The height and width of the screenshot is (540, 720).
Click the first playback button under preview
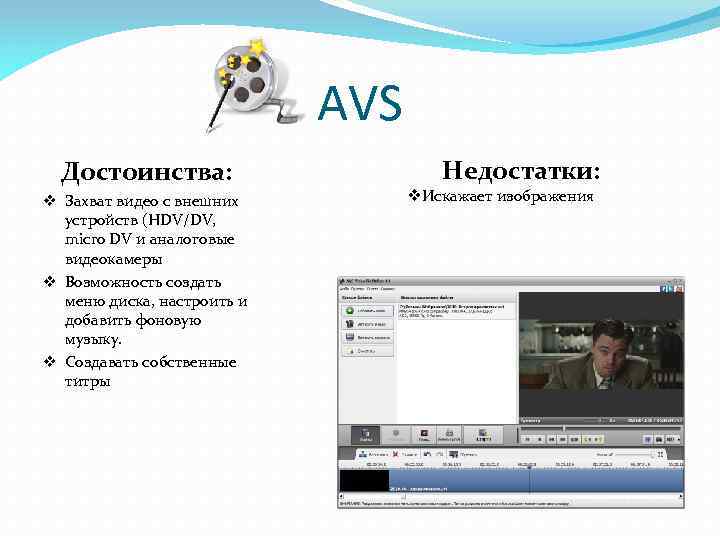click(528, 439)
